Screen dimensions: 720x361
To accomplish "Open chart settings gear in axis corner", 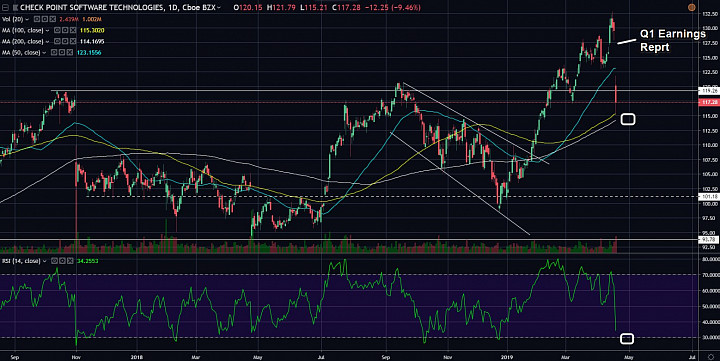I will tap(711, 356).
